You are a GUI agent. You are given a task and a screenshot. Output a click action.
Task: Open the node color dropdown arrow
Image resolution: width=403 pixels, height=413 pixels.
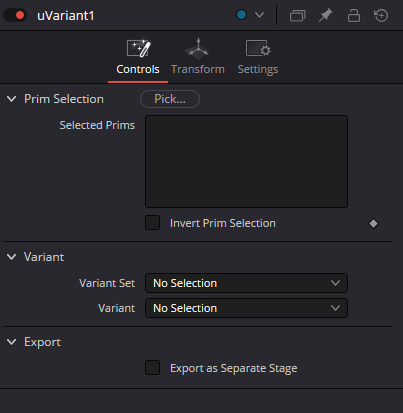[259, 15]
